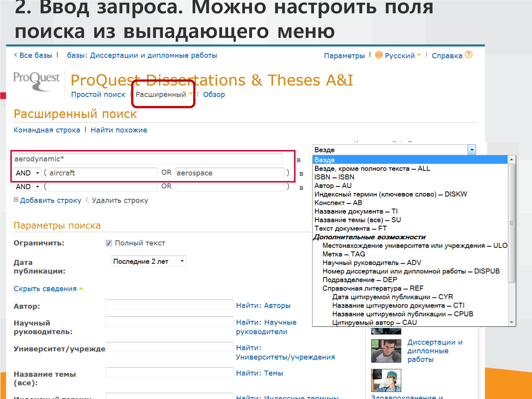Click the aircraft search field
Screen dimensions: 532x399
pos(103,173)
